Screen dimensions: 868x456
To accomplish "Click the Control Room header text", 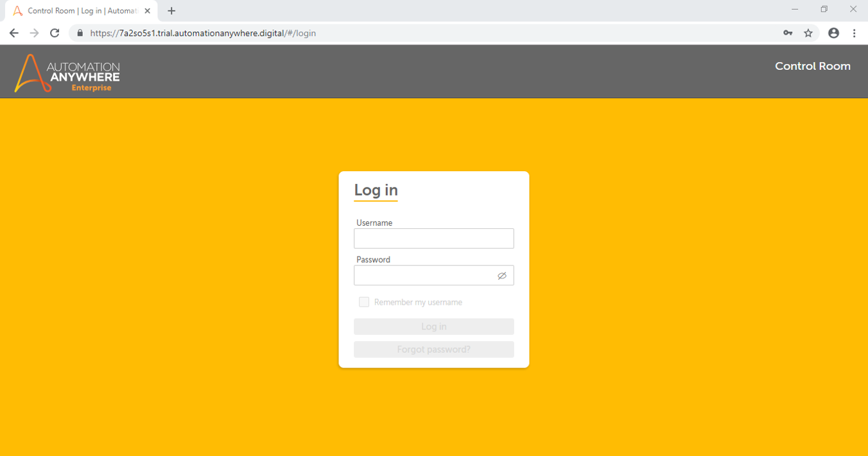I will coord(812,66).
